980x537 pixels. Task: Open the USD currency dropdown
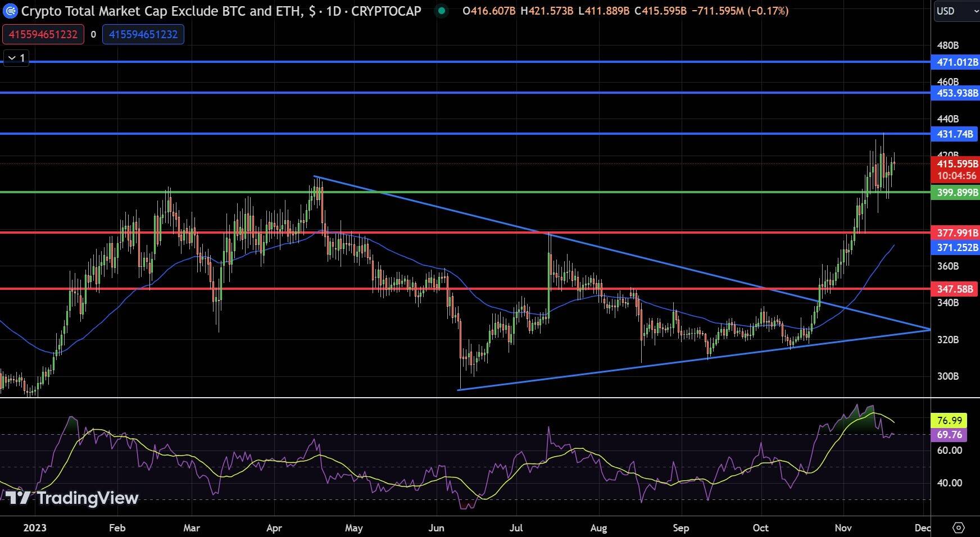pyautogui.click(x=956, y=11)
